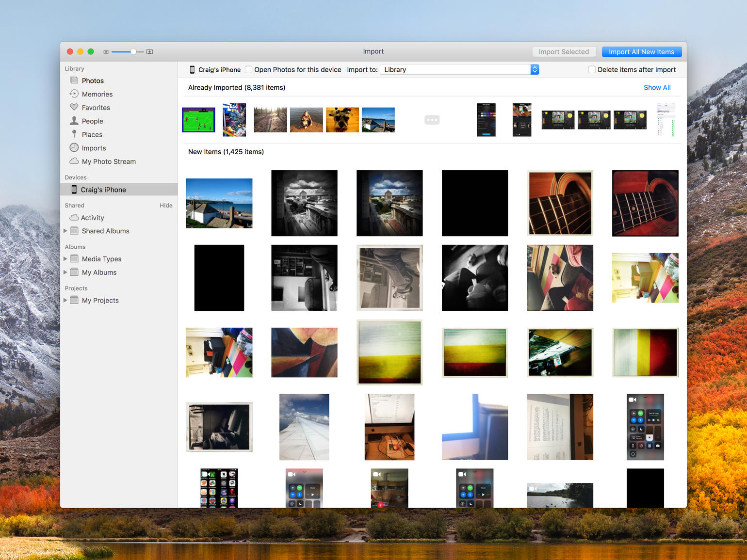This screenshot has width=747, height=560.
Task: Click the Places pin icon
Action: tap(74, 134)
